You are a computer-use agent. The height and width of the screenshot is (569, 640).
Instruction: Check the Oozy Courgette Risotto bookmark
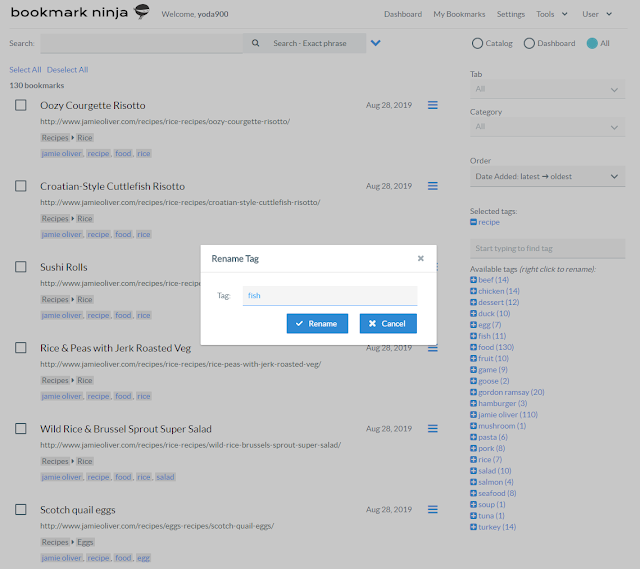pyautogui.click(x=21, y=105)
